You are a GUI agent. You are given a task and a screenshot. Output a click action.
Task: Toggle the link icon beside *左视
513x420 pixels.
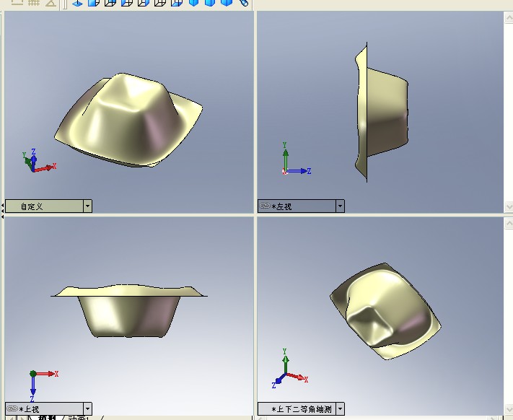click(x=264, y=206)
